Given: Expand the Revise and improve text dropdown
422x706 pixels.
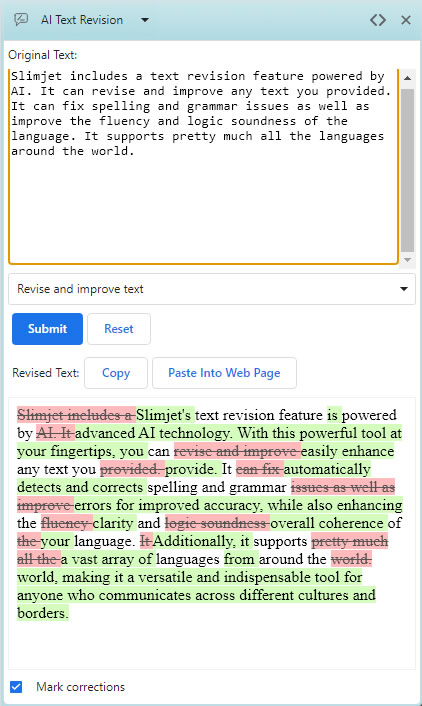Looking at the screenshot, I should pyautogui.click(x=212, y=289).
